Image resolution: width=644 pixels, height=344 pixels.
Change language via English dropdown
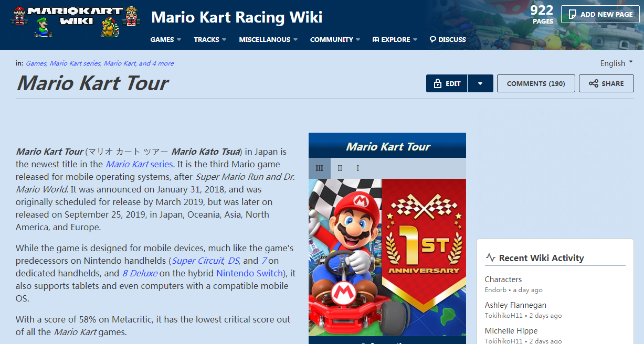click(617, 63)
